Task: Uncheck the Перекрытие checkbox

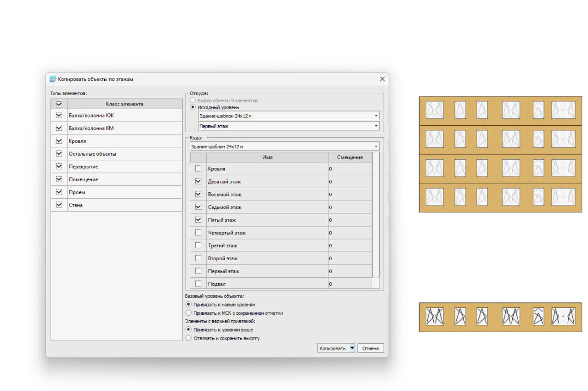Action: click(59, 167)
